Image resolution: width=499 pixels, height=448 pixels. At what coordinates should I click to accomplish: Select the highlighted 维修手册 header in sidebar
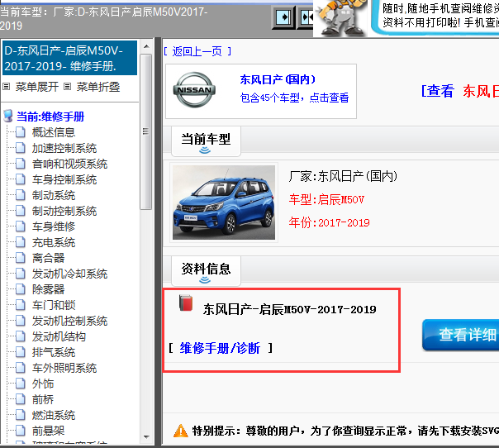coord(69,58)
